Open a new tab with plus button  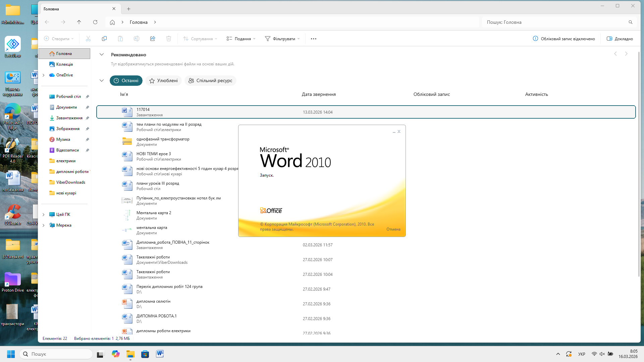[128, 9]
